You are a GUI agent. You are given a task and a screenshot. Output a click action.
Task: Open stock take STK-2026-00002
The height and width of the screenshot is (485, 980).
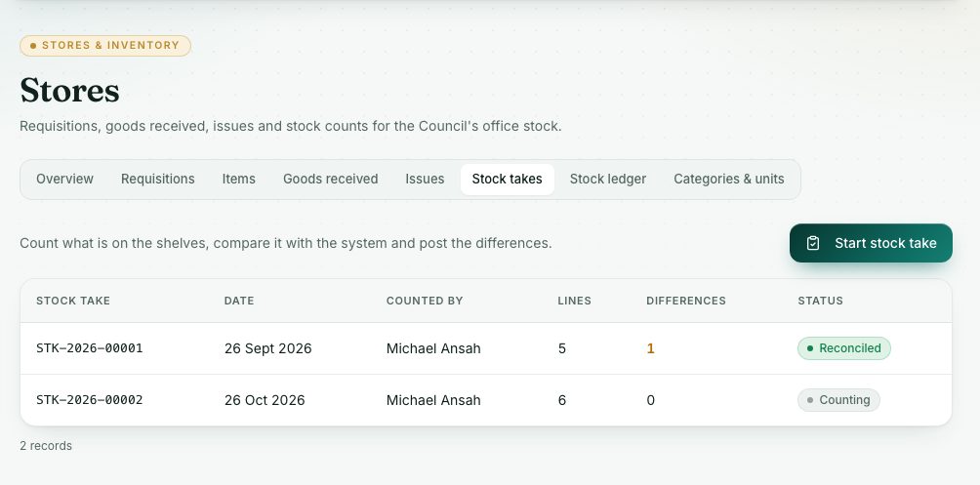coord(90,400)
